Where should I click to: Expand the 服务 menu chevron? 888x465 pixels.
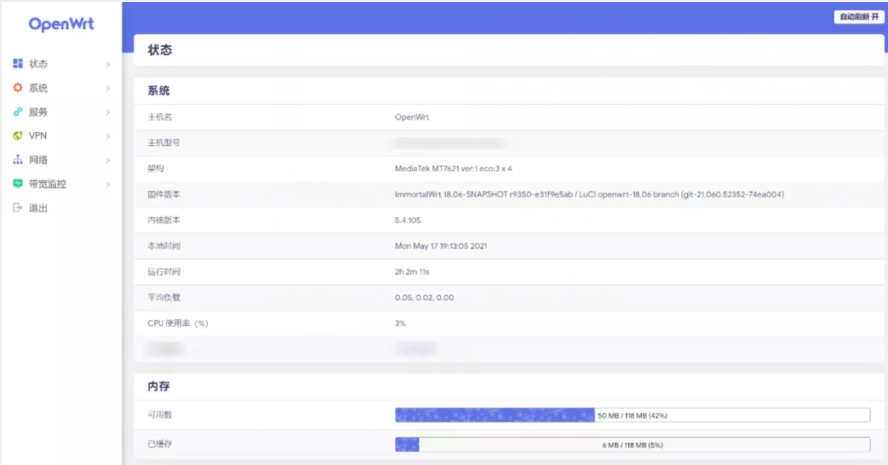(108, 112)
